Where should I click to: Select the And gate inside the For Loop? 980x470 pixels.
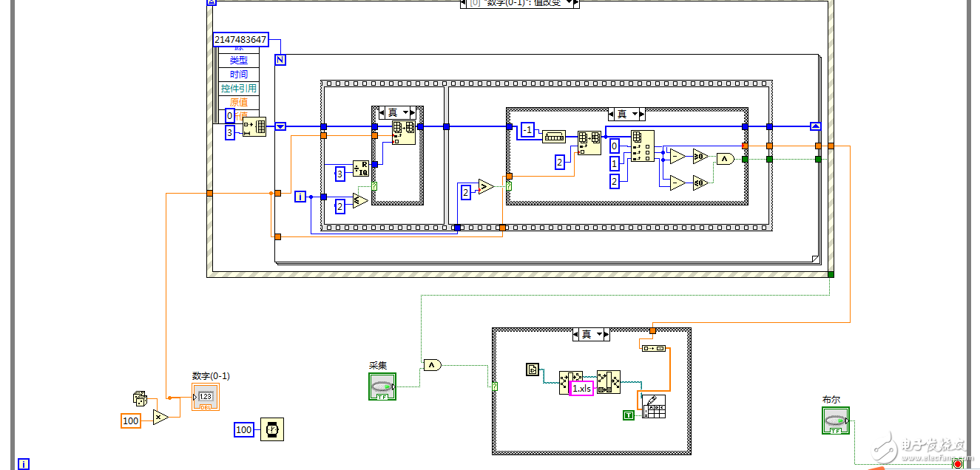(726, 159)
